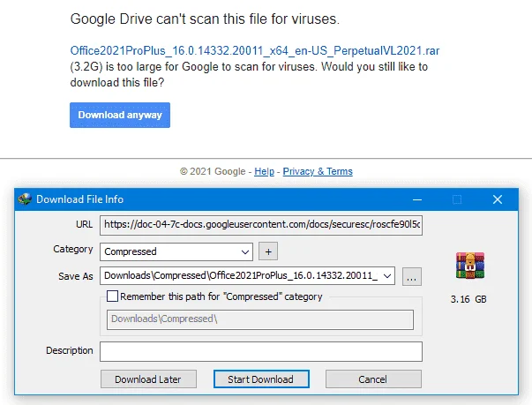Screen dimensions: 532x405
Task: Click the Downloads\Compressed\ default path field
Action: pyautogui.click(x=260, y=319)
